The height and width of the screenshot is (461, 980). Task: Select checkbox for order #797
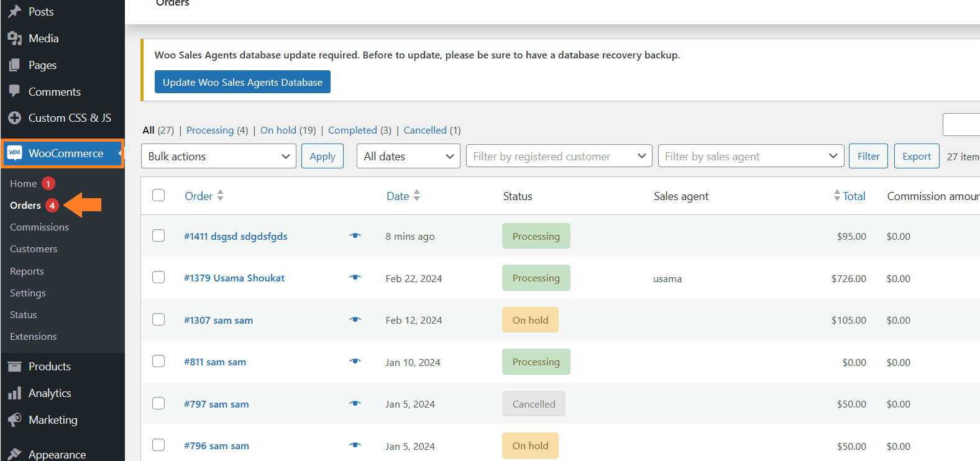pos(158,403)
